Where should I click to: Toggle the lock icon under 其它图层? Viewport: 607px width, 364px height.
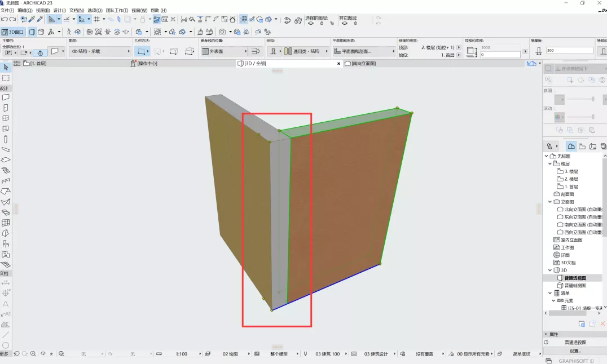click(x=355, y=23)
